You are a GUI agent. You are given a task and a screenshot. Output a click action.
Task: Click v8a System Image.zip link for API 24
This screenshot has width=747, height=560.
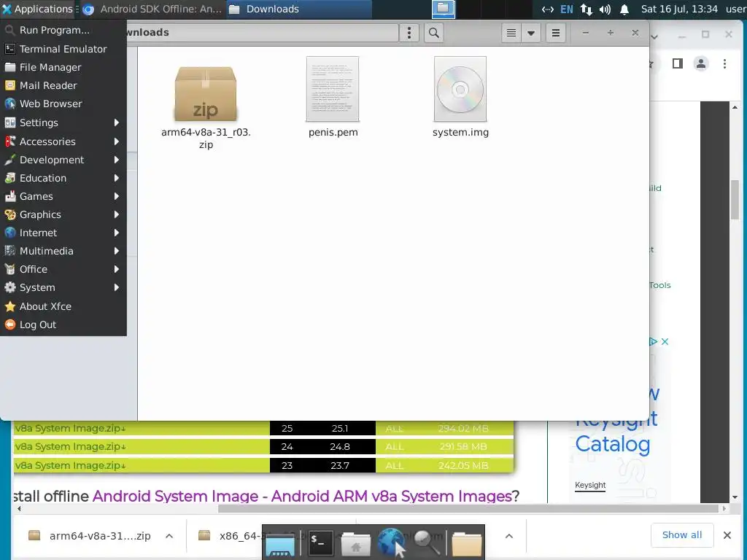point(70,447)
